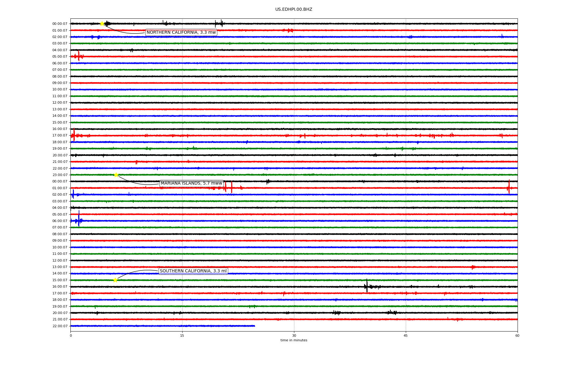Click the large black spike on 16:00:07 trace

click(367, 286)
